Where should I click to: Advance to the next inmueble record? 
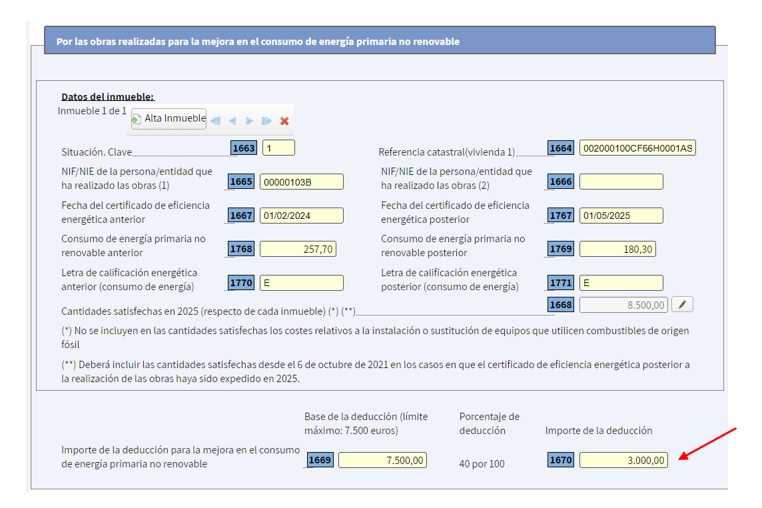(250, 121)
